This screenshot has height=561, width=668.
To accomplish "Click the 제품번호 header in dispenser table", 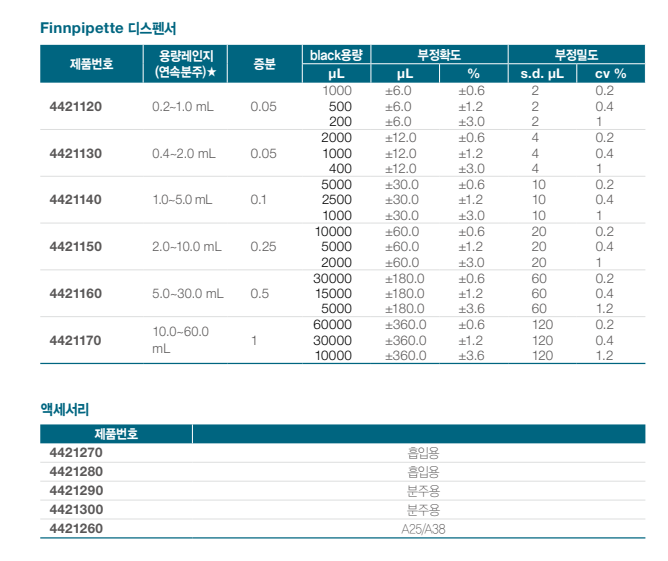I will coord(92,64).
